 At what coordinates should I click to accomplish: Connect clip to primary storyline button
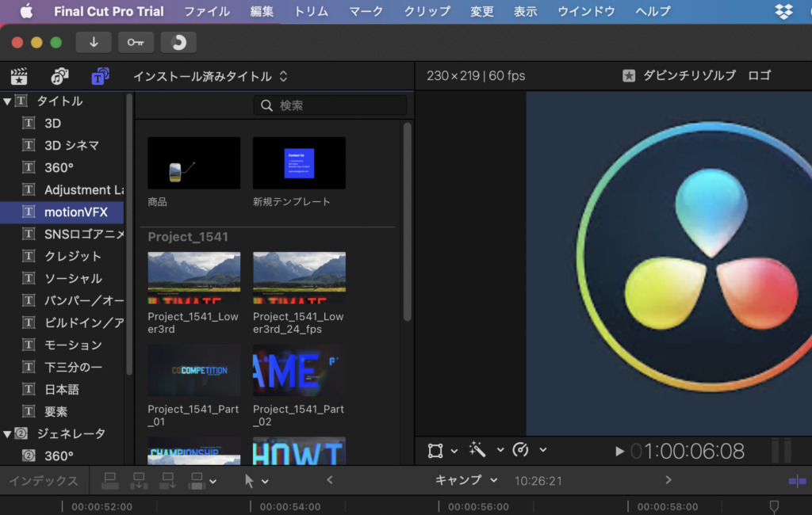tap(109, 481)
